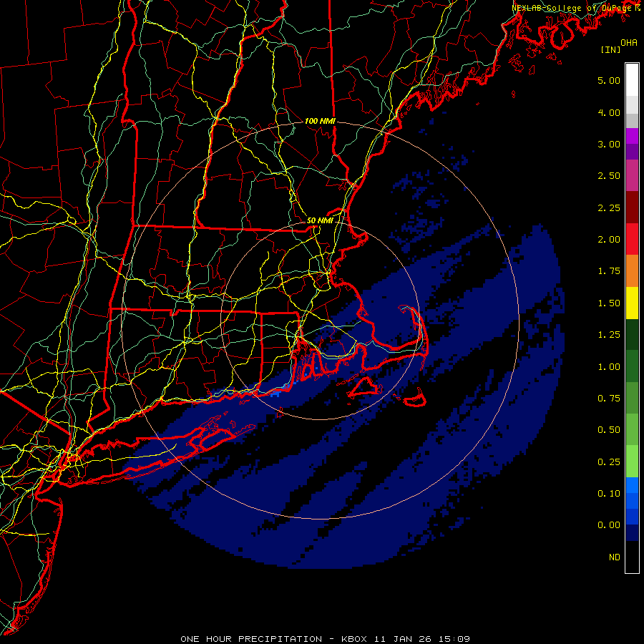Click the 1.00 legend value label

tap(609, 367)
